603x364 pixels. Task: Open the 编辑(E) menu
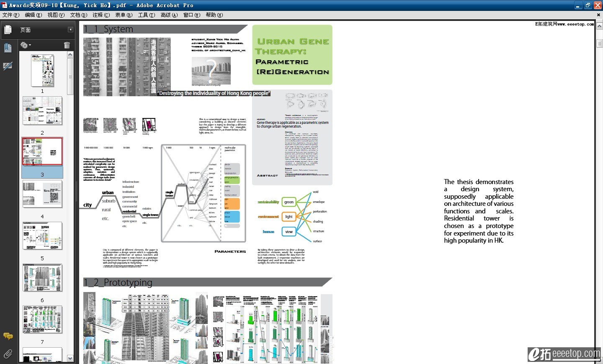tap(33, 15)
